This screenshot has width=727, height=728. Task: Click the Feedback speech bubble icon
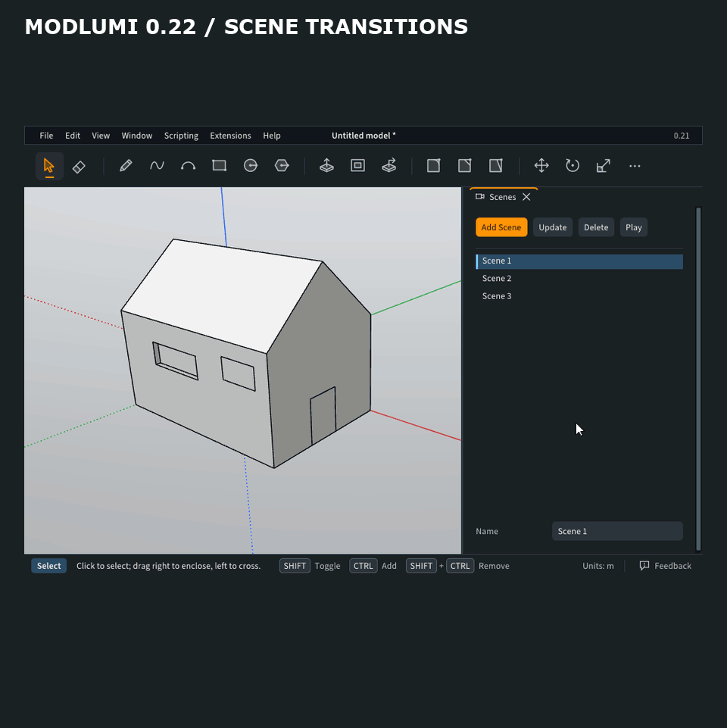[644, 565]
